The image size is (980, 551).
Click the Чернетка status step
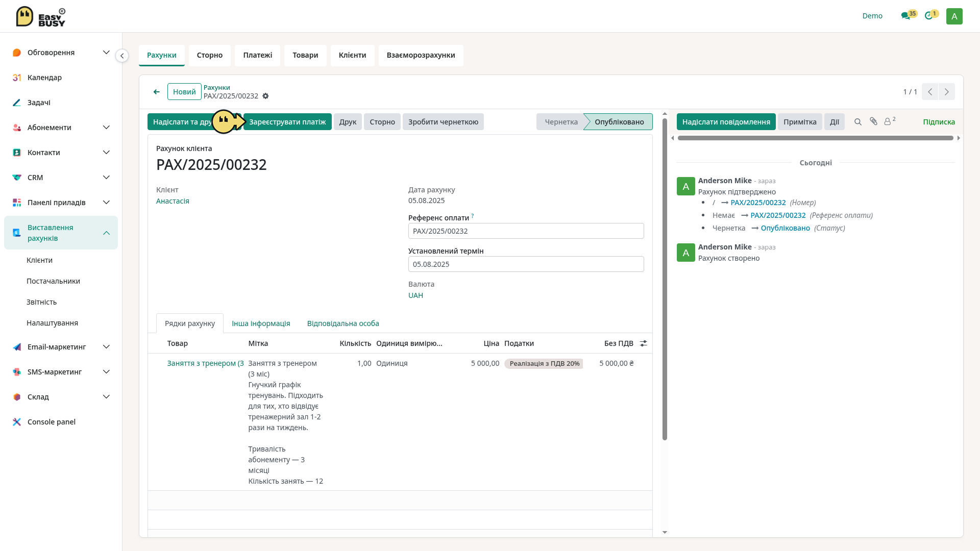(x=560, y=122)
